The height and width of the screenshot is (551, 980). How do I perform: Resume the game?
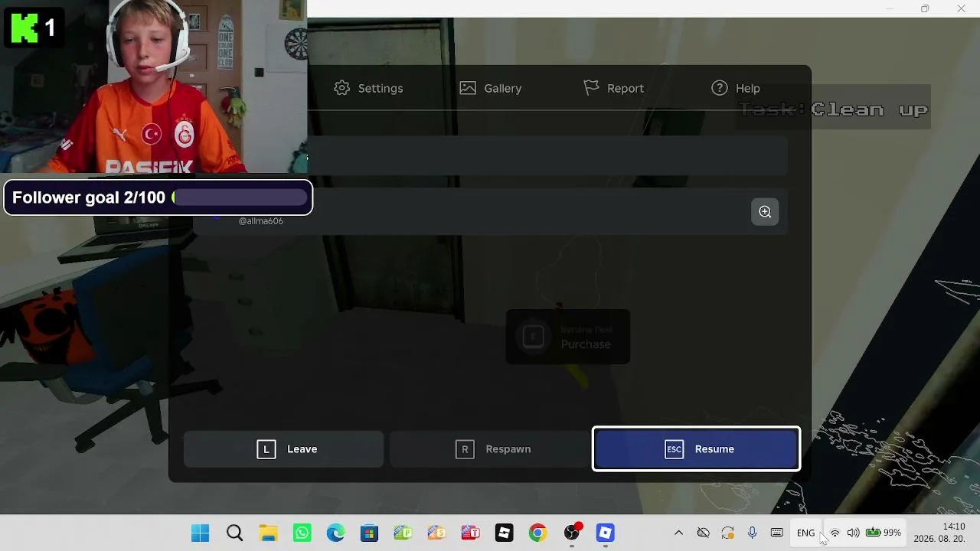[697, 449]
